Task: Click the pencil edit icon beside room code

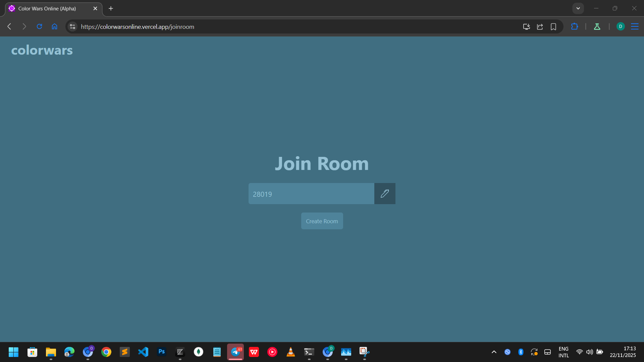Action: coord(385,193)
